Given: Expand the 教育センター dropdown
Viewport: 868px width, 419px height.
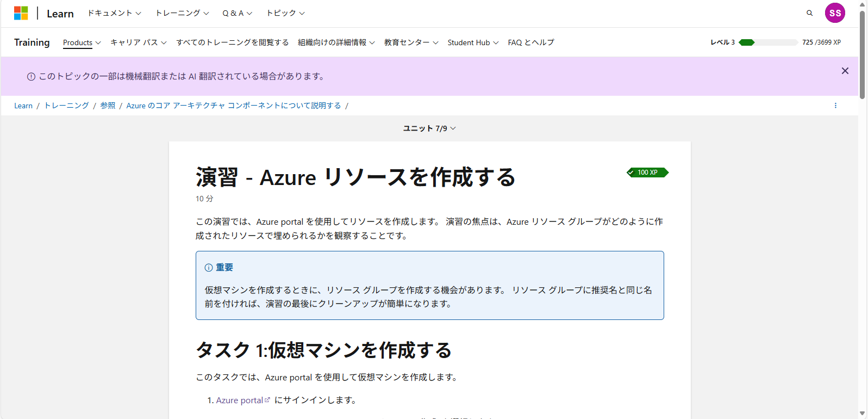Looking at the screenshot, I should point(411,42).
